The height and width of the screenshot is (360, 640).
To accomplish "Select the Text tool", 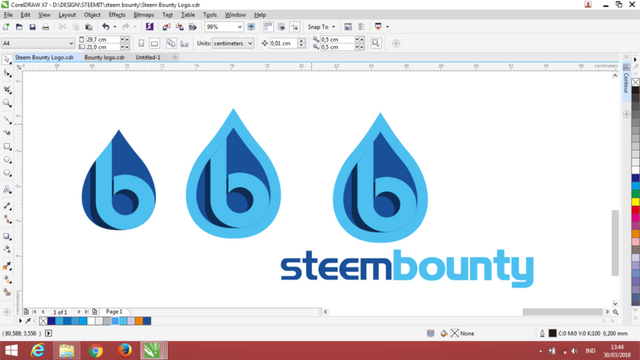I will click(7, 189).
